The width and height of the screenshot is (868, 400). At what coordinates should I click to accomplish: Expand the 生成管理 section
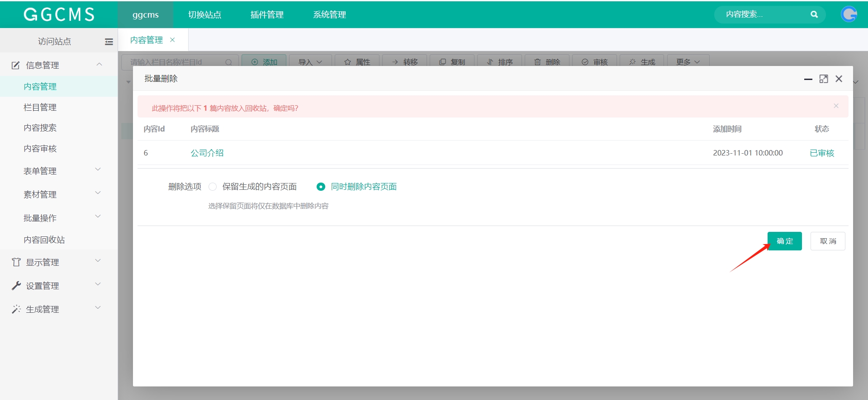pos(98,308)
